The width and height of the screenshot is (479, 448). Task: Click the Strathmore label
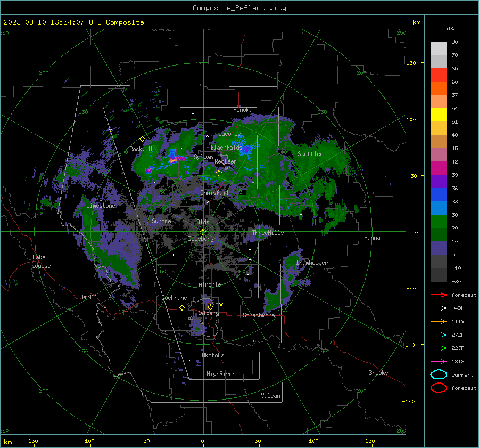259,315
